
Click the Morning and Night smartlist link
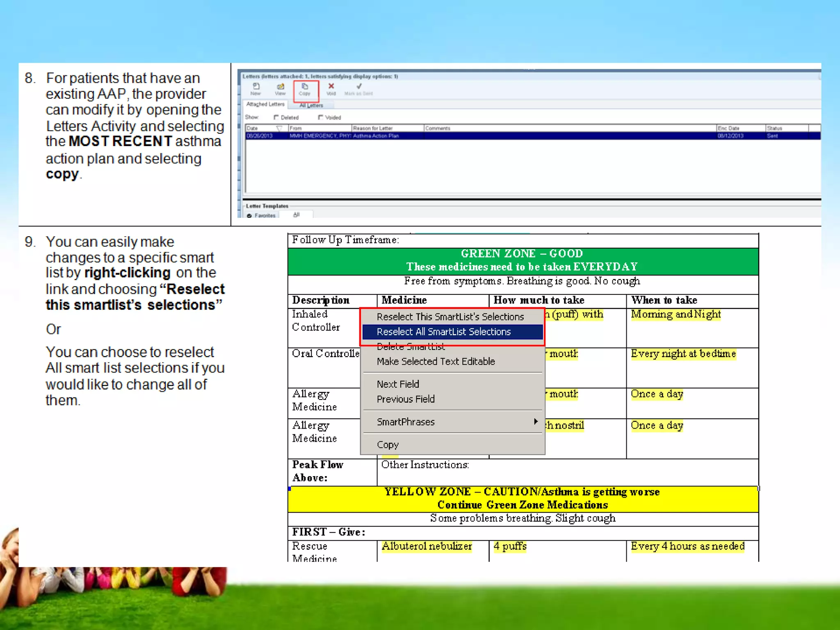(x=676, y=314)
